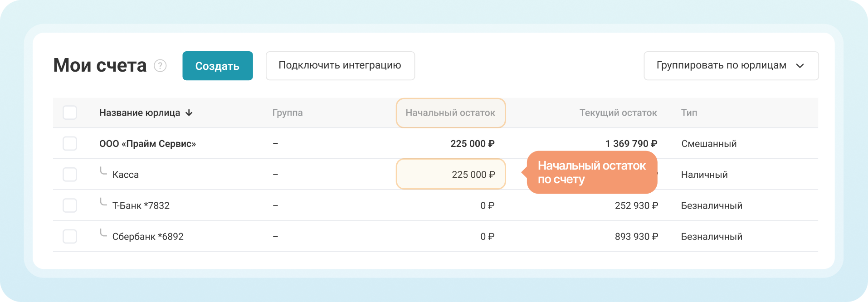Image resolution: width=868 pixels, height=302 pixels.
Task: Click the Подключить интеграцию button
Action: (340, 66)
